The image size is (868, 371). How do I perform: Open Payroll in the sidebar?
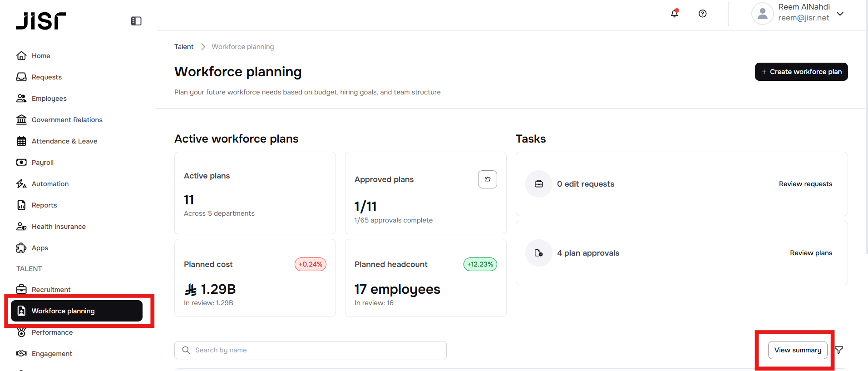pyautogui.click(x=42, y=163)
